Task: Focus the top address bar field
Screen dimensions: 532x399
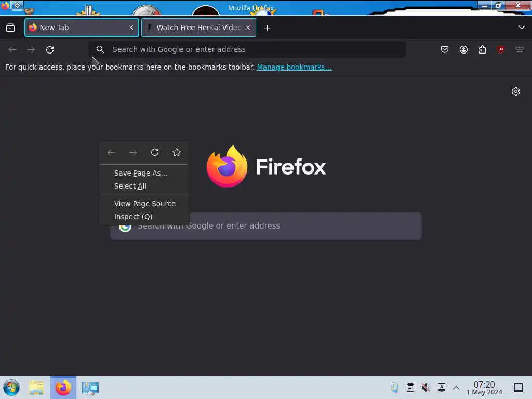Action: point(247,49)
